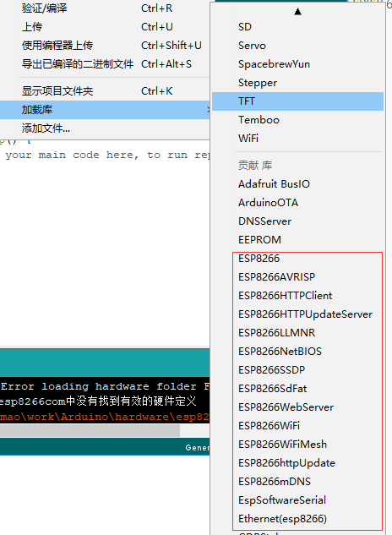Click 'Error loading hardware folder' console line
Viewport: 392px width, 535px height.
105,386
